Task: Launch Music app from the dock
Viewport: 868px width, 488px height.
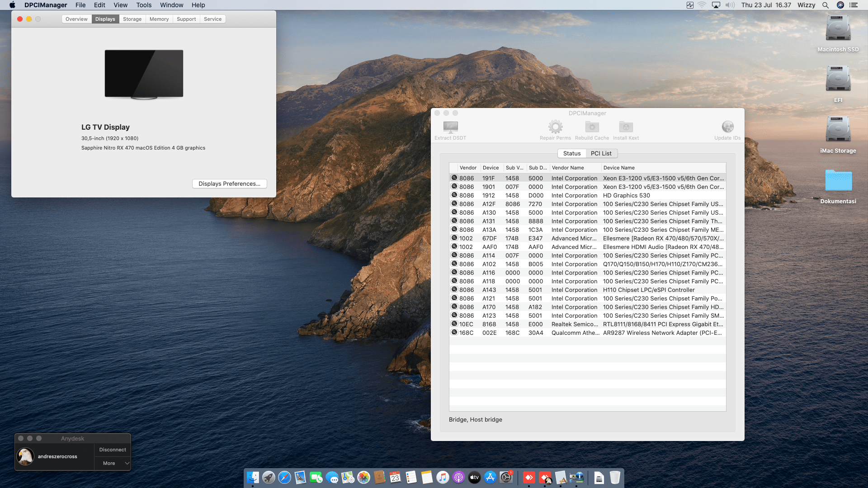Action: click(443, 477)
